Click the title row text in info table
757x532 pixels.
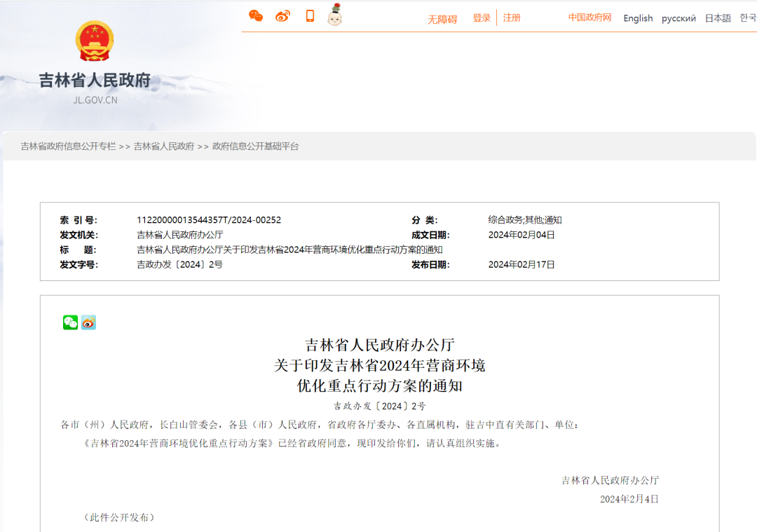pyautogui.click(x=289, y=250)
